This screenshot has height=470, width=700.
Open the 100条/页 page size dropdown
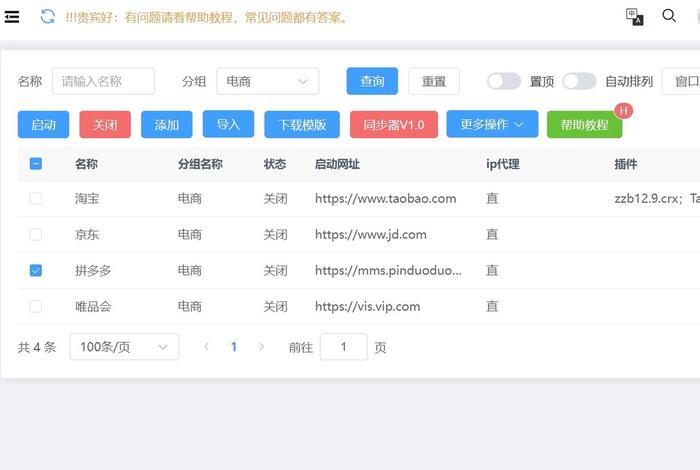point(124,346)
